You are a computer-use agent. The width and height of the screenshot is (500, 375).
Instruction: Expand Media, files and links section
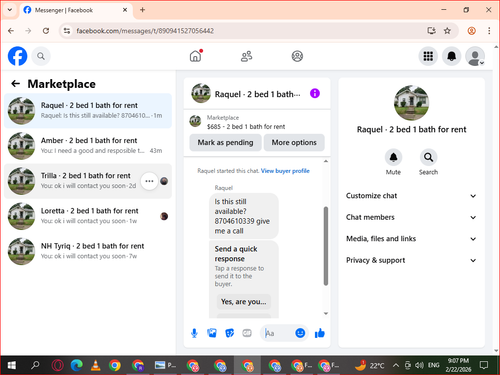[411, 239]
